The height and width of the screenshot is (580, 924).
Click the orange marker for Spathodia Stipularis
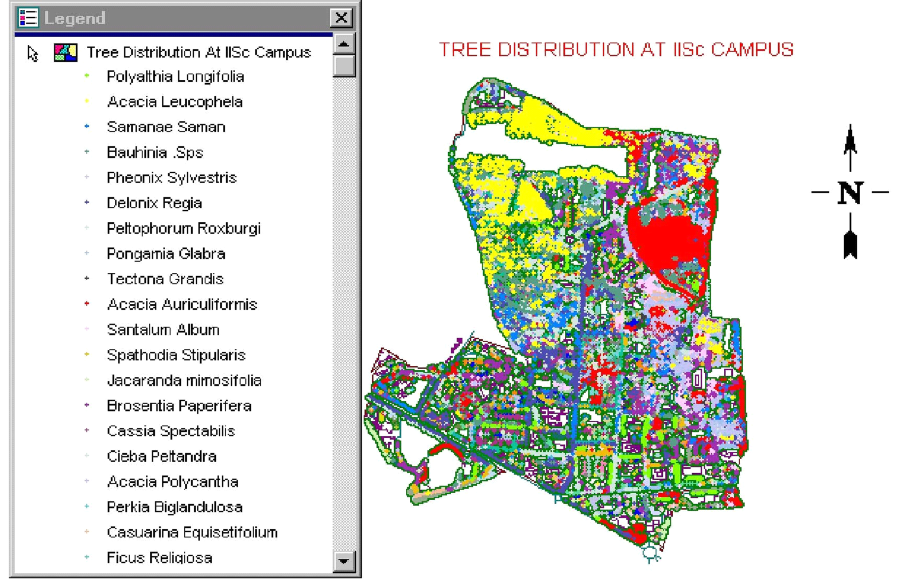(87, 354)
